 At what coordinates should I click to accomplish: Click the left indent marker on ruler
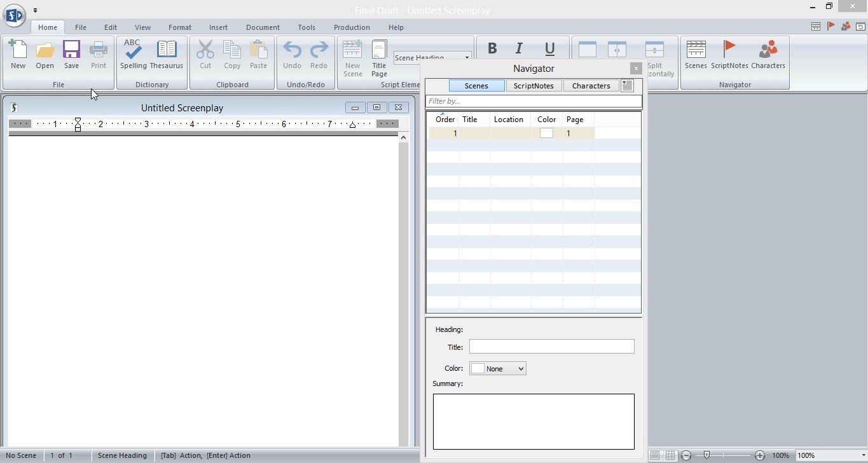pyautogui.click(x=78, y=124)
